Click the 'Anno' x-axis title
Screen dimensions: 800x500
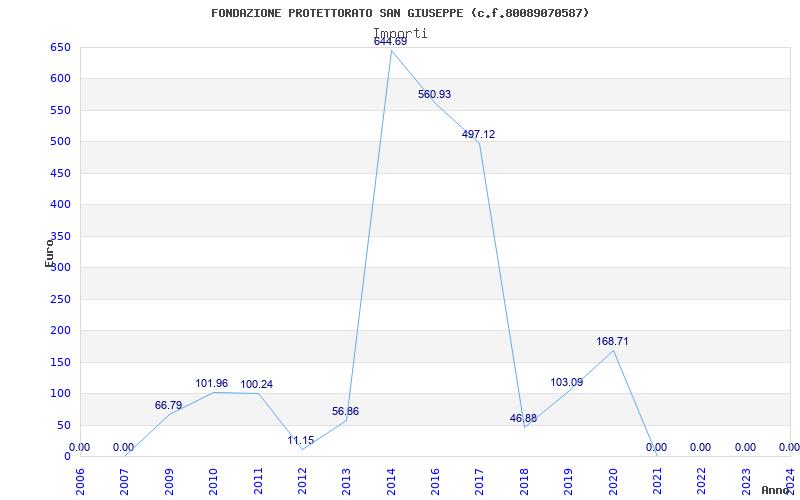point(776,490)
